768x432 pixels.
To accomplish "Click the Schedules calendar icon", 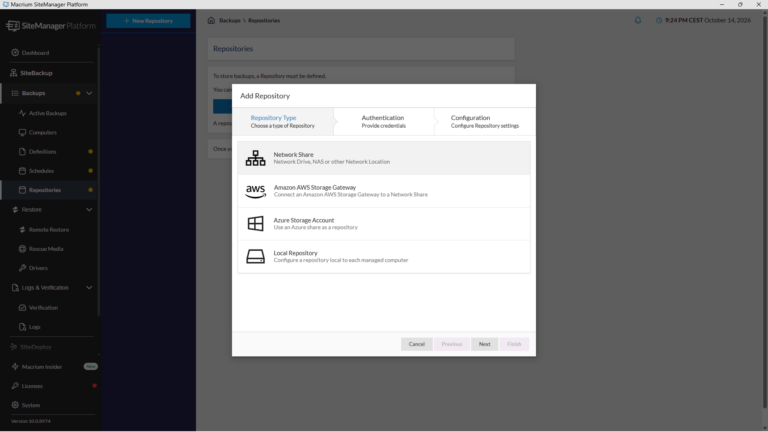I will 22,171.
